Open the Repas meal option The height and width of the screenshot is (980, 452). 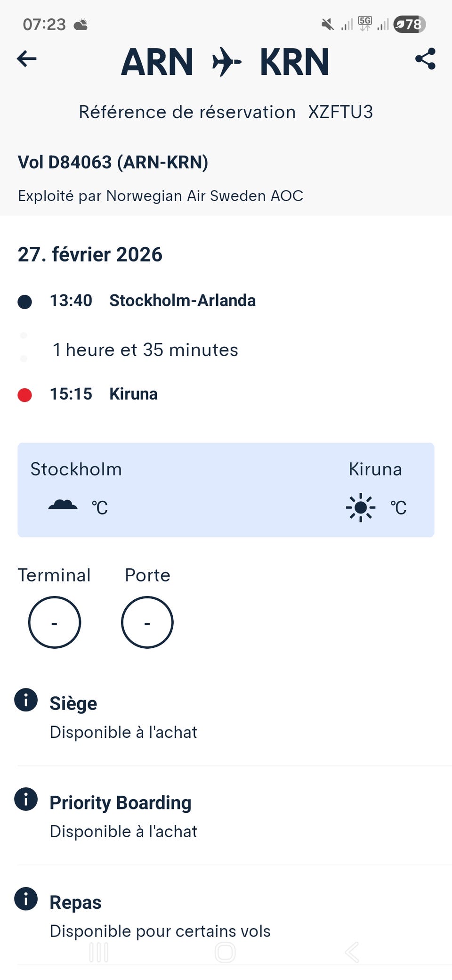(x=160, y=916)
